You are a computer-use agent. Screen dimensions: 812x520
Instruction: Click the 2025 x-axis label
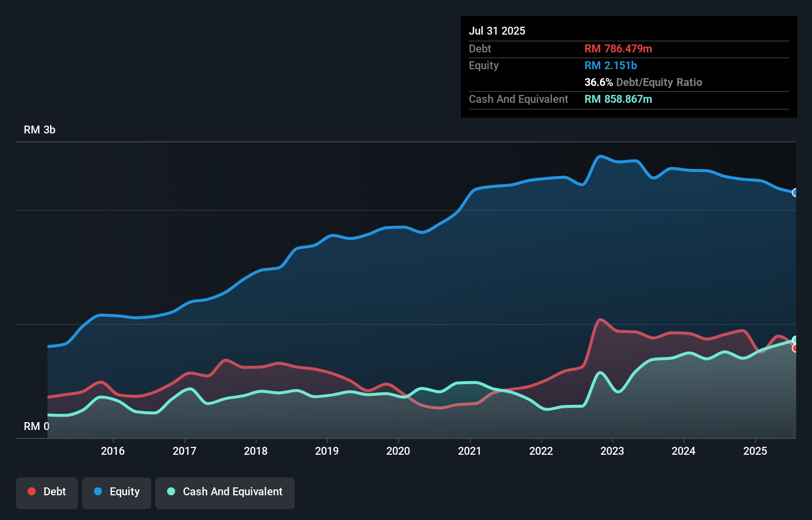[x=755, y=451]
